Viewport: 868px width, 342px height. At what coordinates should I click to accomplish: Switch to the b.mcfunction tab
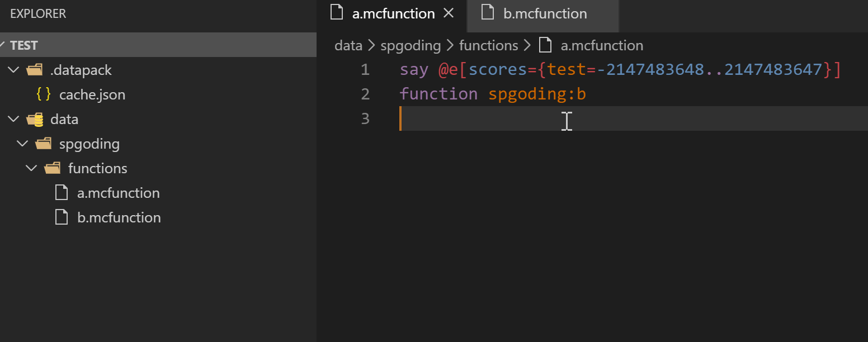click(545, 14)
